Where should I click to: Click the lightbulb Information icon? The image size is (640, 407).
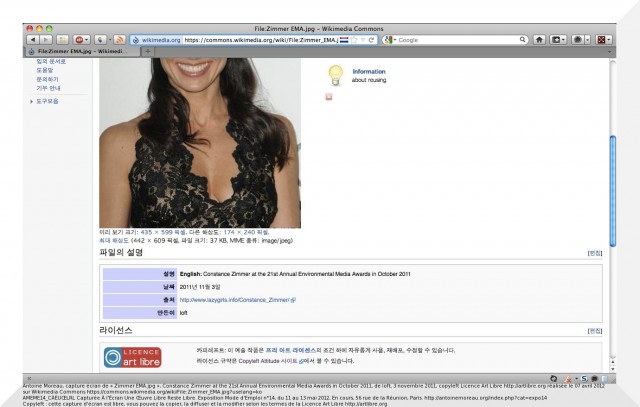(336, 75)
